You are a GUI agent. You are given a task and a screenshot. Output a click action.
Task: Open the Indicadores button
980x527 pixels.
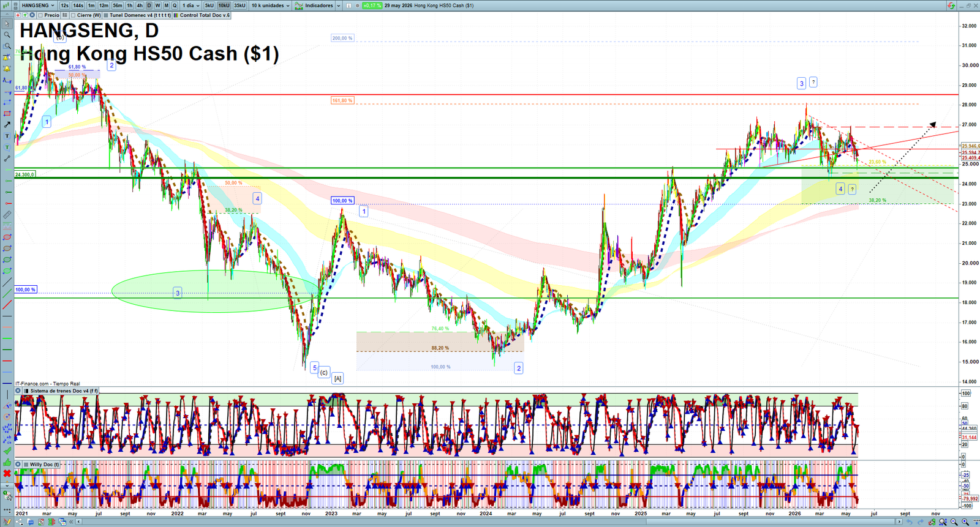pyautogui.click(x=314, y=6)
